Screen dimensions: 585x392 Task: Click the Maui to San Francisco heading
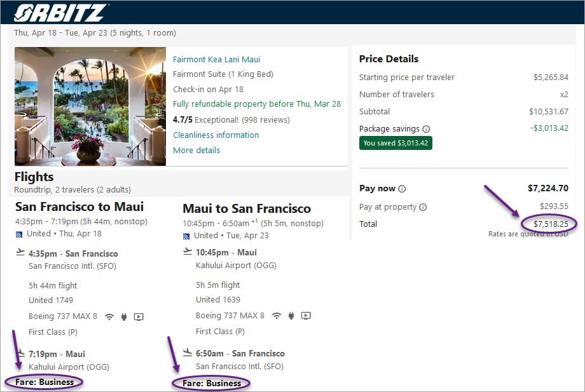[247, 208]
